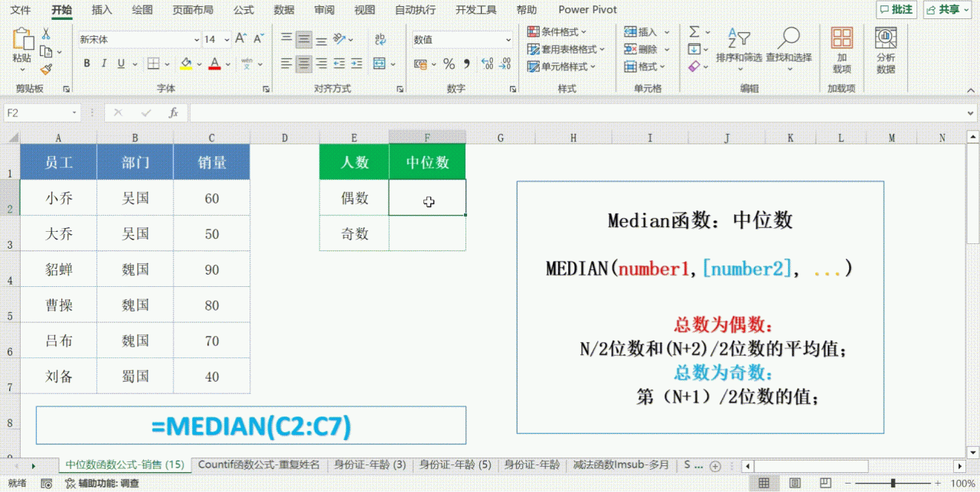Viewport: 980px width, 492px height.
Task: Click the AutoSum sigma icon
Action: [x=694, y=32]
